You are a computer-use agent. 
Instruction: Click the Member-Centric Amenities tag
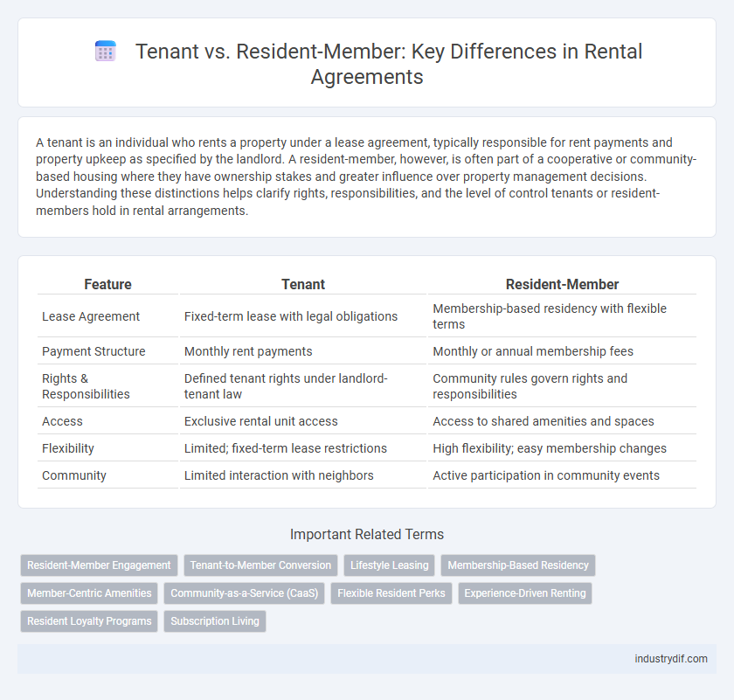[x=89, y=593]
